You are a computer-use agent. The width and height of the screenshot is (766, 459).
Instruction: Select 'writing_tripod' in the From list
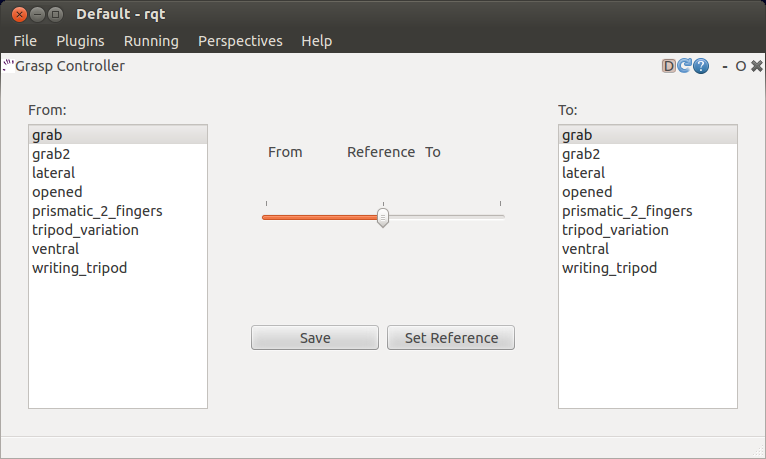coord(79,268)
